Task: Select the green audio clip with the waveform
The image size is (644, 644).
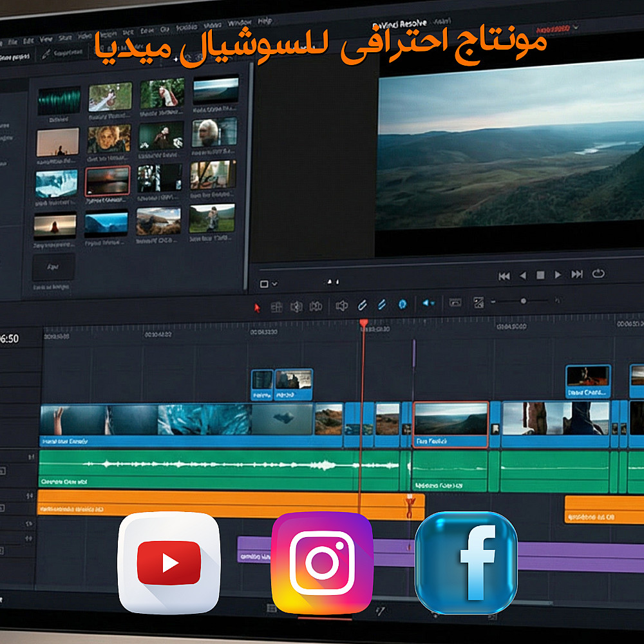Action: [x=220, y=469]
